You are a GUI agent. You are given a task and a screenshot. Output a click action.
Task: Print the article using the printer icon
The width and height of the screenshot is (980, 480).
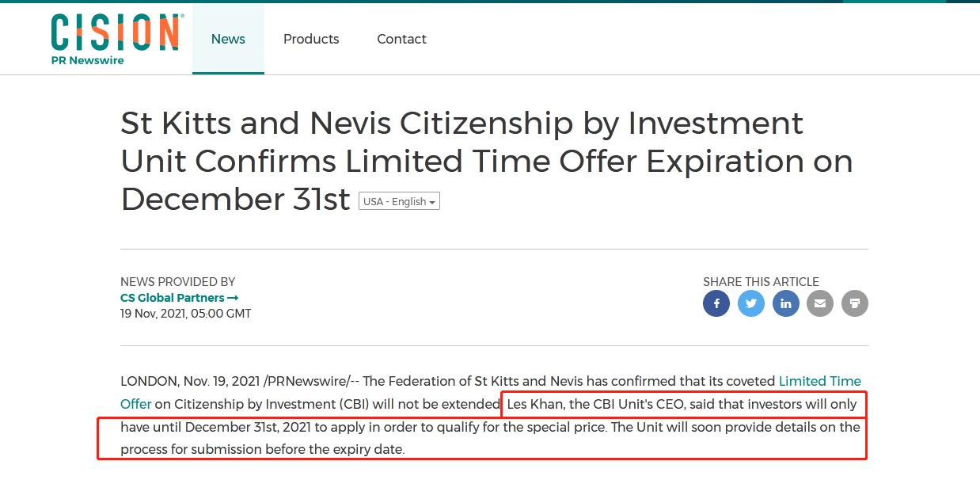click(855, 303)
